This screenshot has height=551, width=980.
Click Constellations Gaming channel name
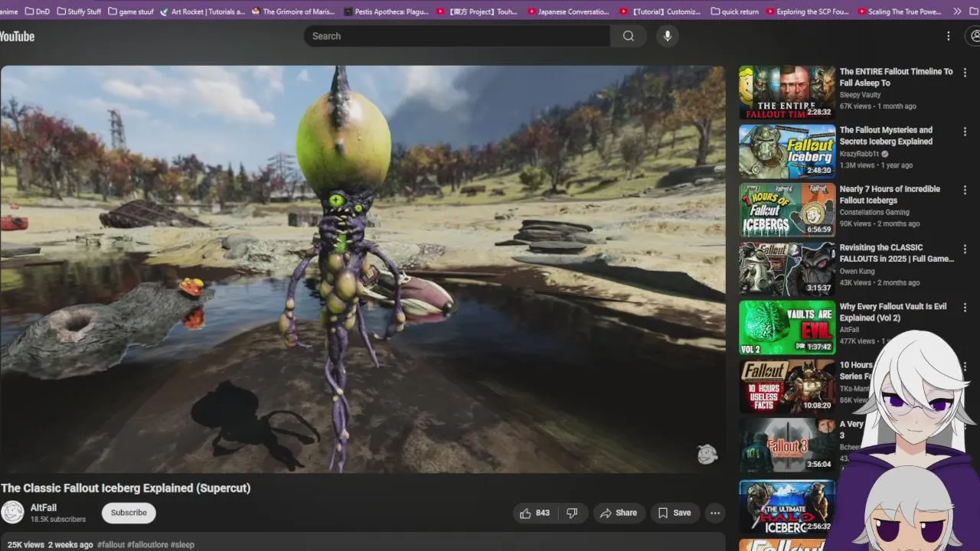click(x=874, y=213)
